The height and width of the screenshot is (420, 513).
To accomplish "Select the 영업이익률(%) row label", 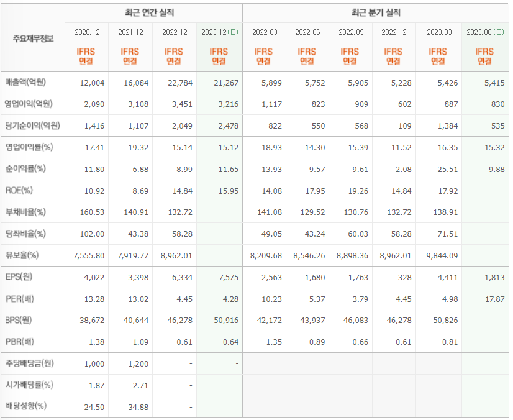I will pyautogui.click(x=29, y=147).
